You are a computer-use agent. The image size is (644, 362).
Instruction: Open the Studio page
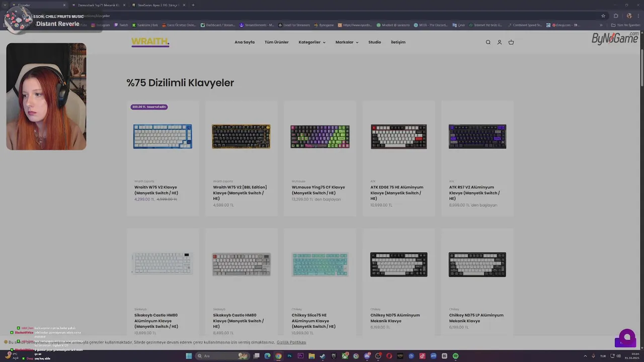coord(375,42)
